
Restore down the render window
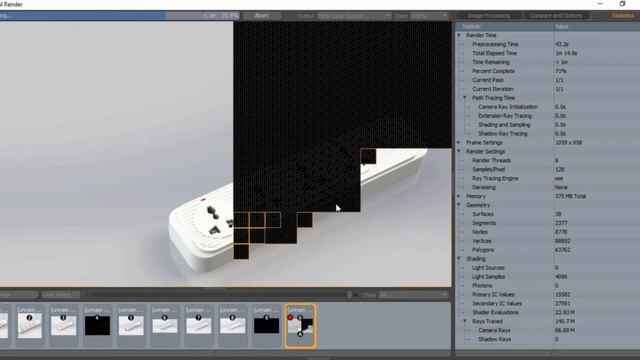coord(622,4)
